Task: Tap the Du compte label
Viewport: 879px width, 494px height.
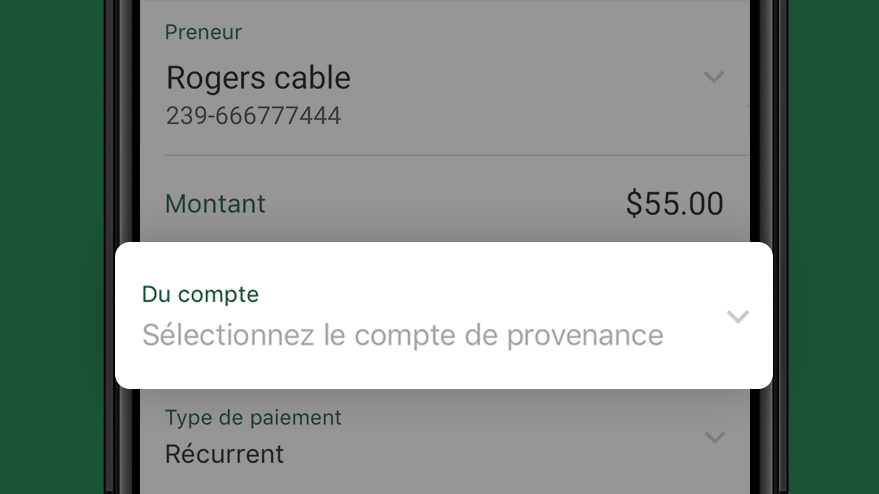Action: tap(200, 294)
